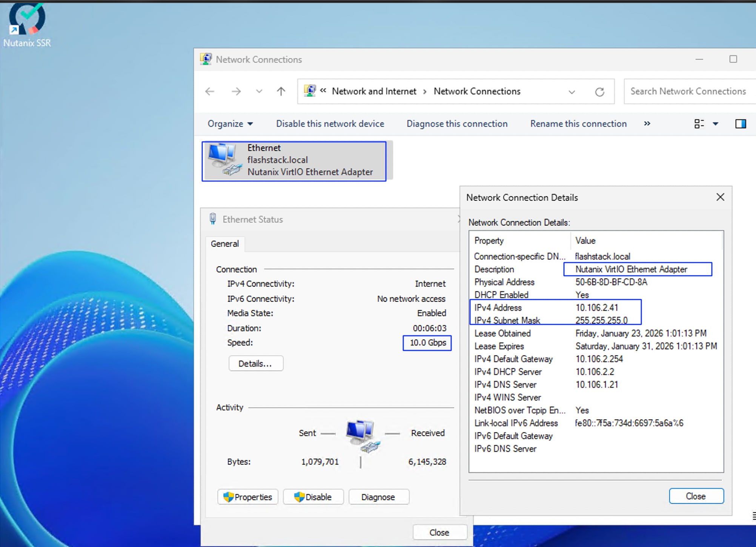Viewport: 756px width, 547px height.
Task: Open the Organize dropdown
Action: point(229,124)
